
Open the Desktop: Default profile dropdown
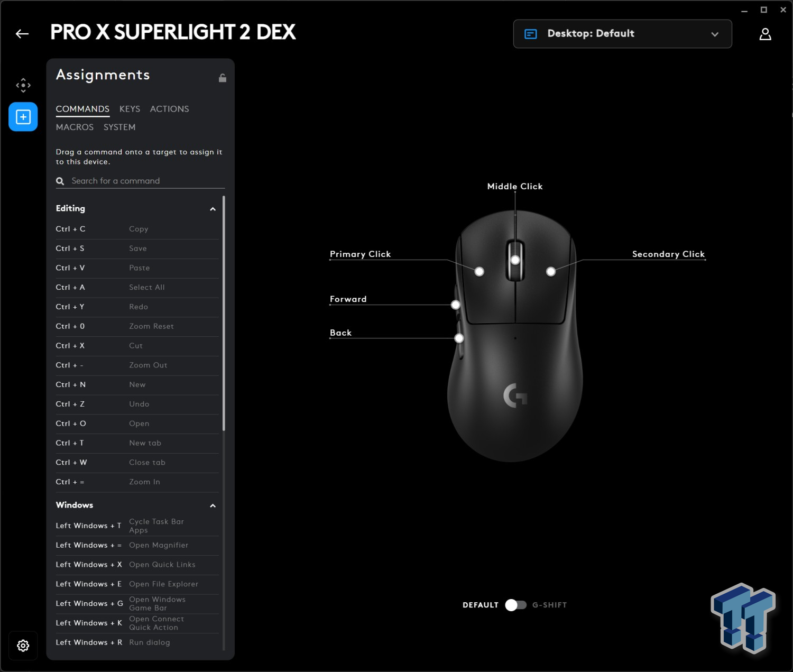(622, 34)
